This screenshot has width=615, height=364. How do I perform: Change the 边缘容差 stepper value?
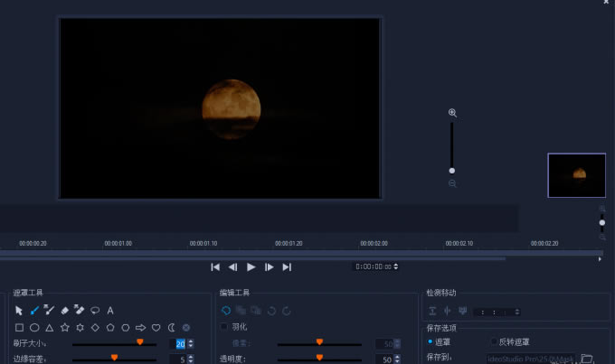(x=191, y=359)
